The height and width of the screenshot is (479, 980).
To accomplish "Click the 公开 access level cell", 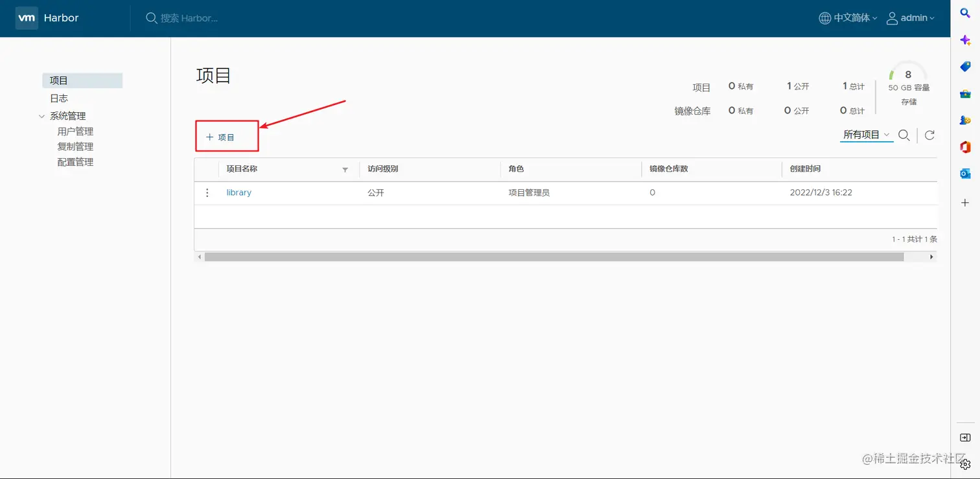I will 376,193.
